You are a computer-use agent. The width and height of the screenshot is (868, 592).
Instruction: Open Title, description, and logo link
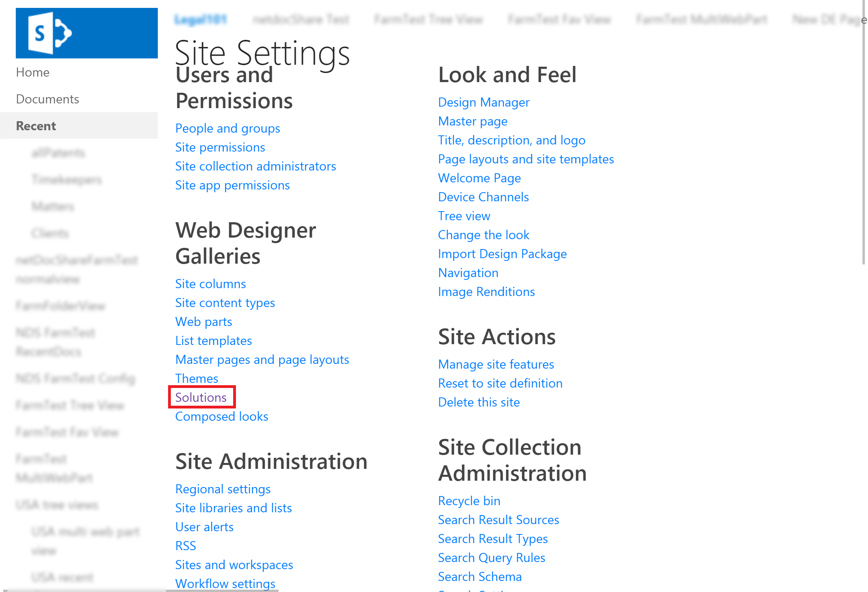(x=512, y=140)
